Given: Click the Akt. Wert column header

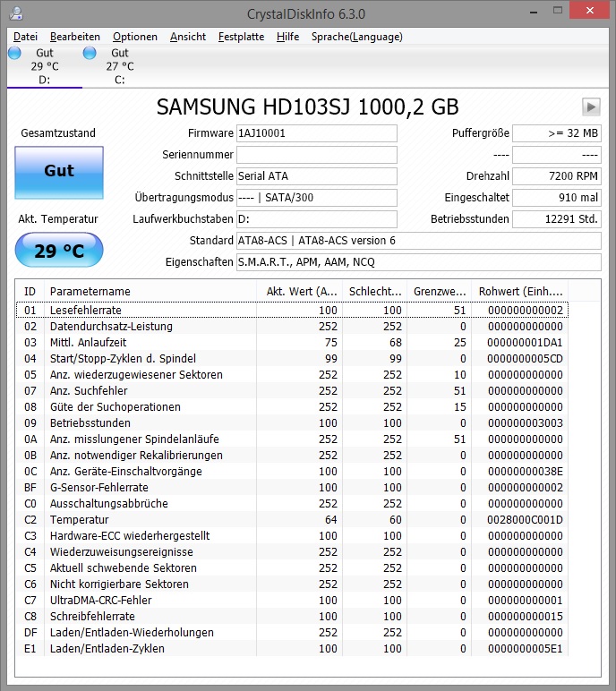Looking at the screenshot, I should [x=299, y=291].
